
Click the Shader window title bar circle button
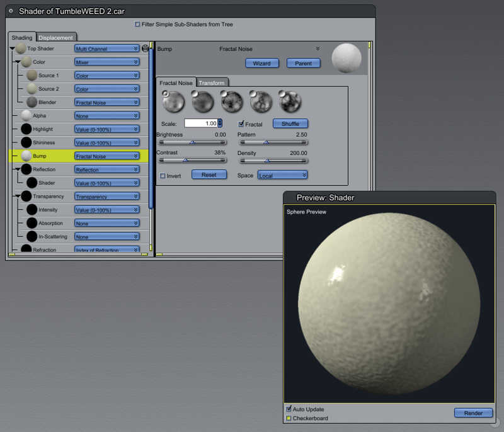pyautogui.click(x=11, y=11)
